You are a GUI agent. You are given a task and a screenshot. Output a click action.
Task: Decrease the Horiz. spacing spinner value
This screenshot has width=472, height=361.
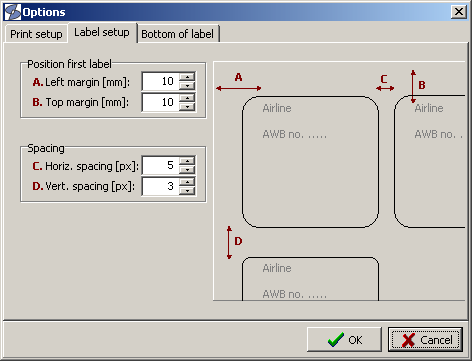(187, 170)
